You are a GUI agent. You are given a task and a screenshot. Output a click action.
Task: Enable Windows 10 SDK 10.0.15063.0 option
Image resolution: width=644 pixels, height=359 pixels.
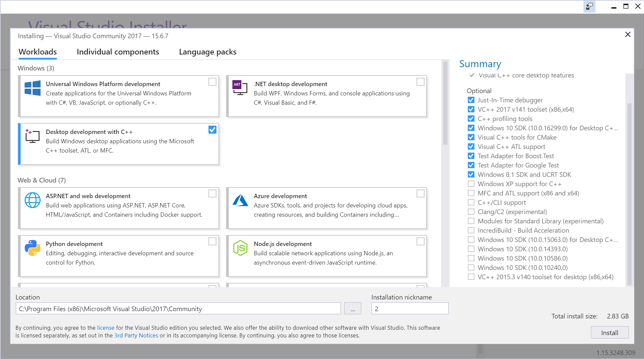471,240
